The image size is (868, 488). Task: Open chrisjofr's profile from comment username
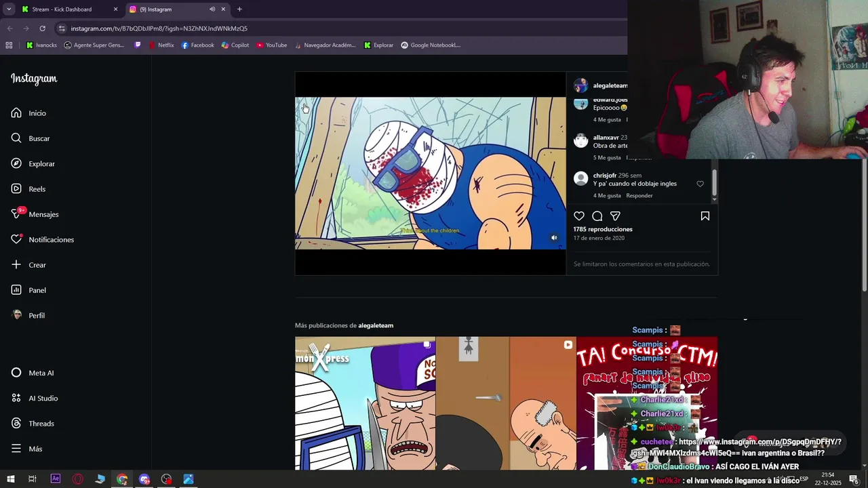tap(605, 176)
